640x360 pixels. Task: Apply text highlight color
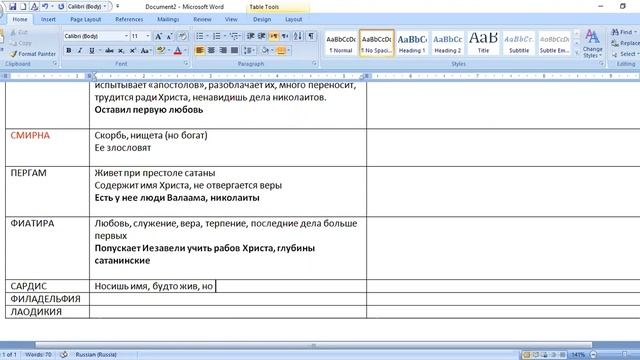coord(161,51)
